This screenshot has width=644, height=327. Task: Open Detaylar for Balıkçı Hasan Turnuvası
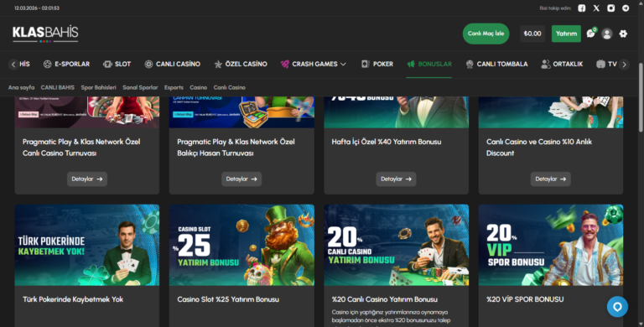[x=241, y=179]
